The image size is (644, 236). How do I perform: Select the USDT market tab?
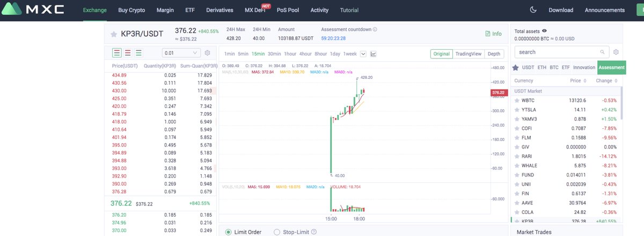pos(529,68)
